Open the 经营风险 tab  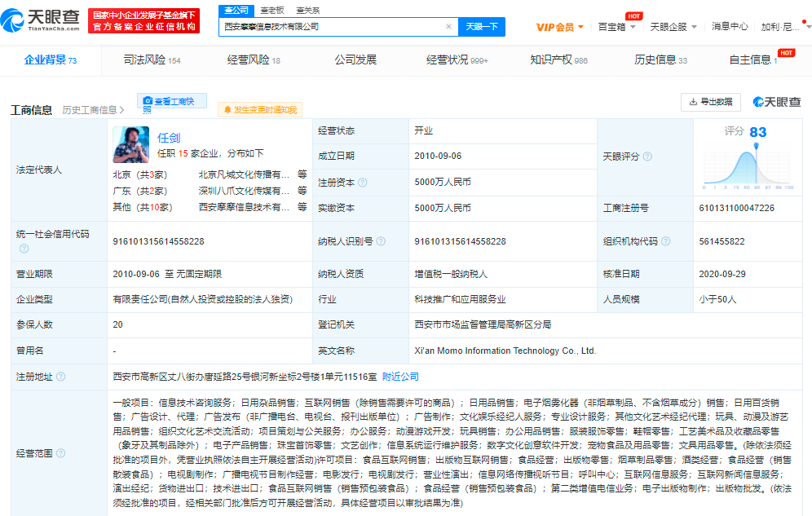pos(254,60)
